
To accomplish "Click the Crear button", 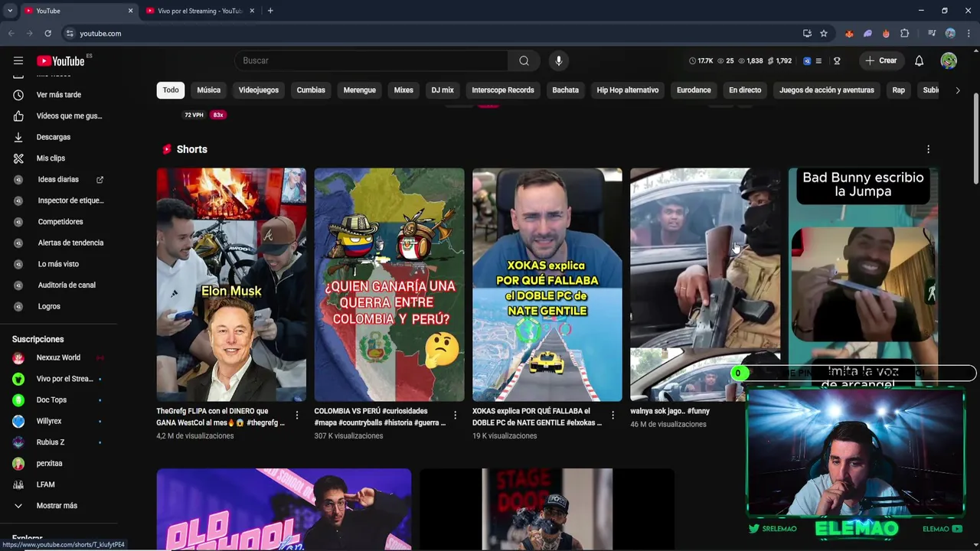I will [x=881, y=60].
